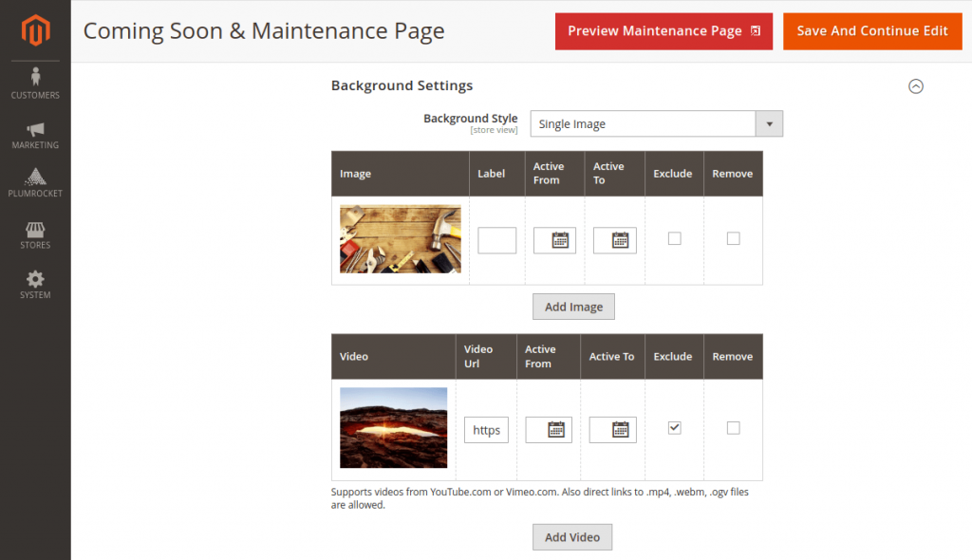
Task: Uncheck the Exclude checkbox on the video row
Action: pyautogui.click(x=674, y=427)
